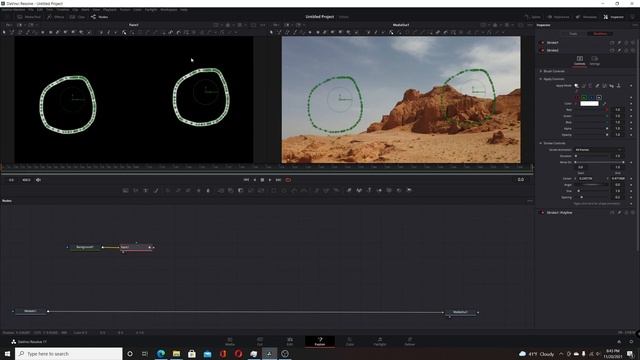Toggle the Red channel button
Viewport: 640px width, 360px height.
[x=577, y=98]
